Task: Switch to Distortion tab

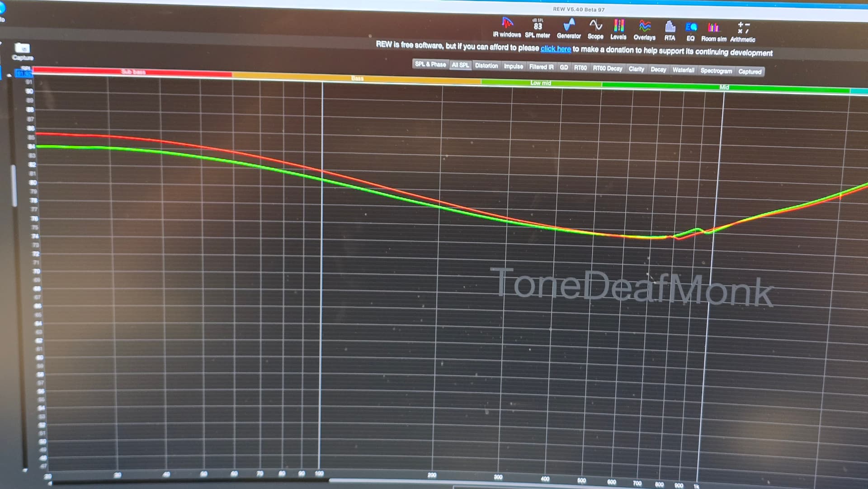Action: coord(486,66)
